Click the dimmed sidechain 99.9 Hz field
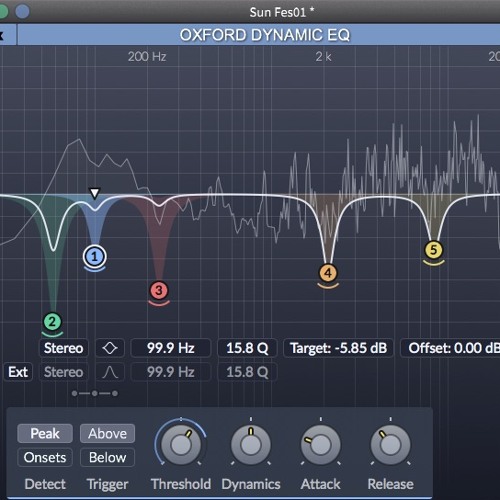Screen dimensions: 500x500 tap(171, 372)
